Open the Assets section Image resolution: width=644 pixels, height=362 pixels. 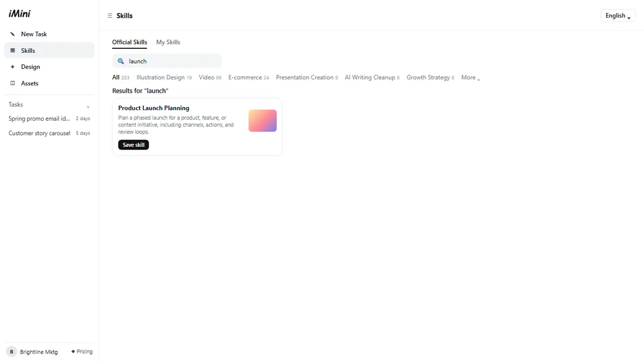coord(49,83)
